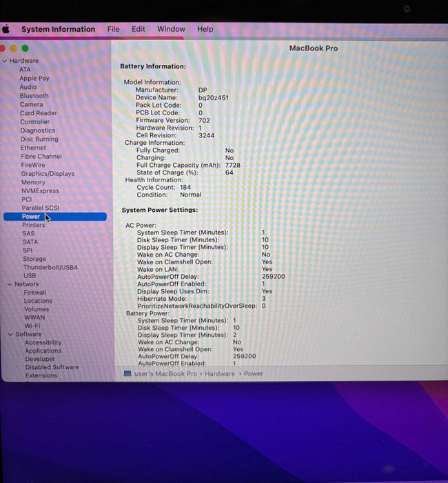Select Wi-Fi under Network
The width and height of the screenshot is (448, 483).
pos(32,326)
